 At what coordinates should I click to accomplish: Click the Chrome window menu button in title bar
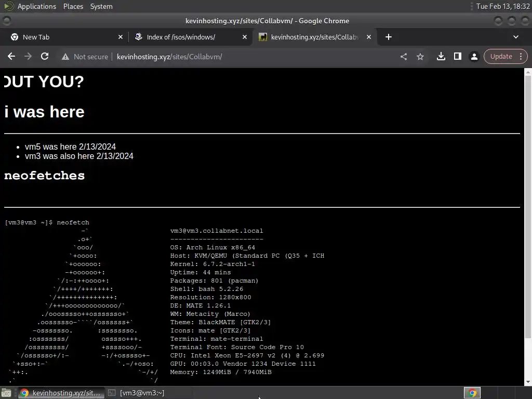coord(7,21)
